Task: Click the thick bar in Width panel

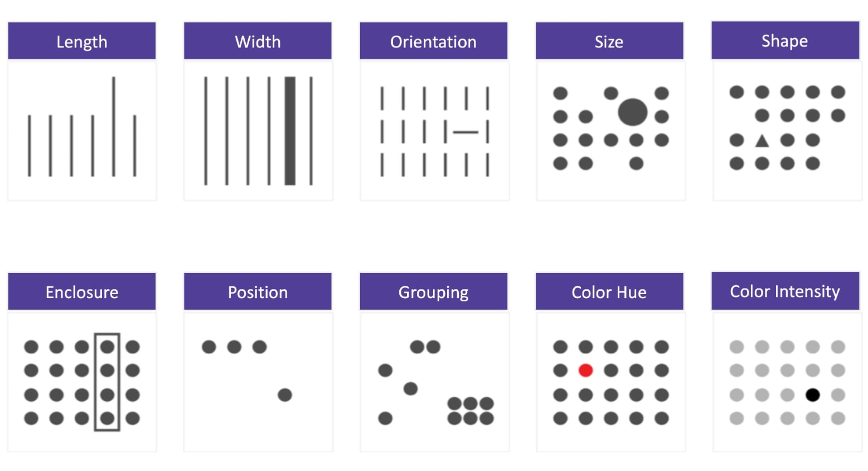Action: pyautogui.click(x=290, y=131)
